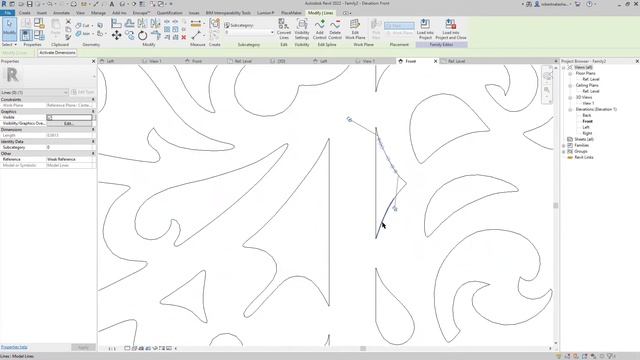Screen dimensions: 640x360
Task: Close the Front view tab
Action: click(435, 61)
